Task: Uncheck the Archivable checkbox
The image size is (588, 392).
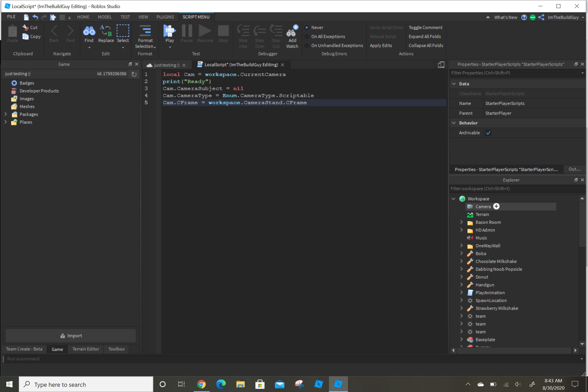Action: pyautogui.click(x=488, y=133)
